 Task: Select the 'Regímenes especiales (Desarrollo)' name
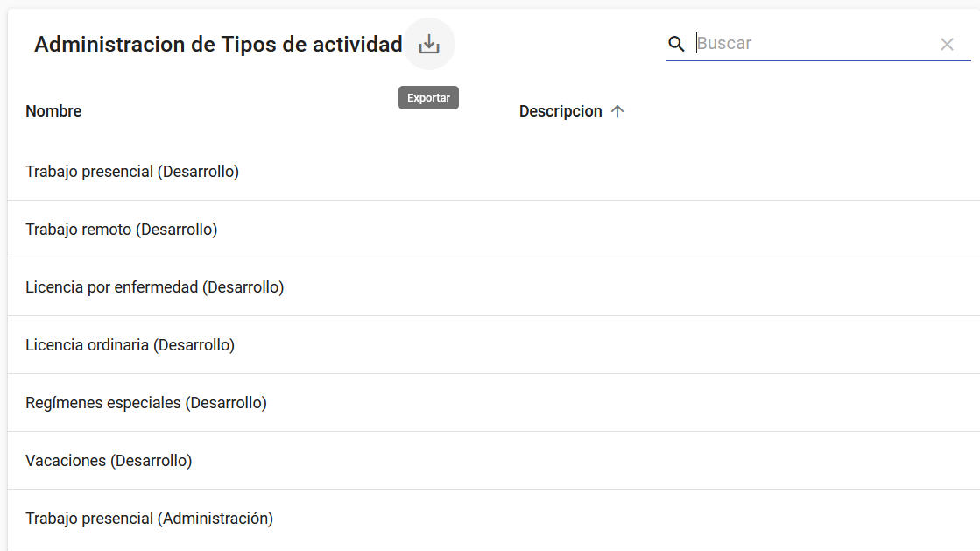(146, 403)
